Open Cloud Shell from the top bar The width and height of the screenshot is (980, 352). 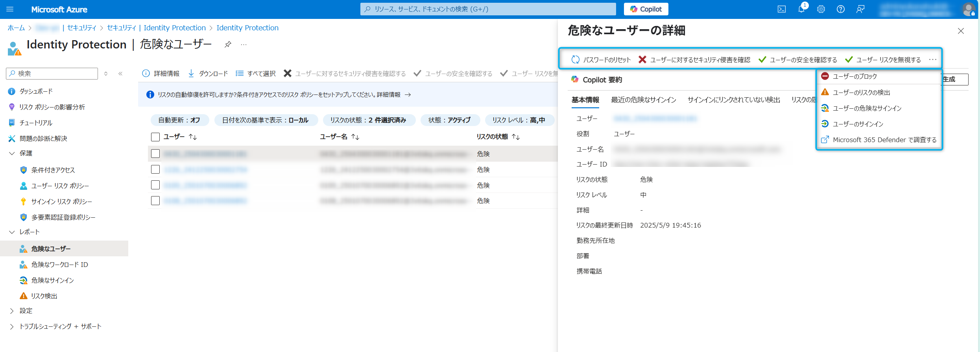tap(781, 9)
